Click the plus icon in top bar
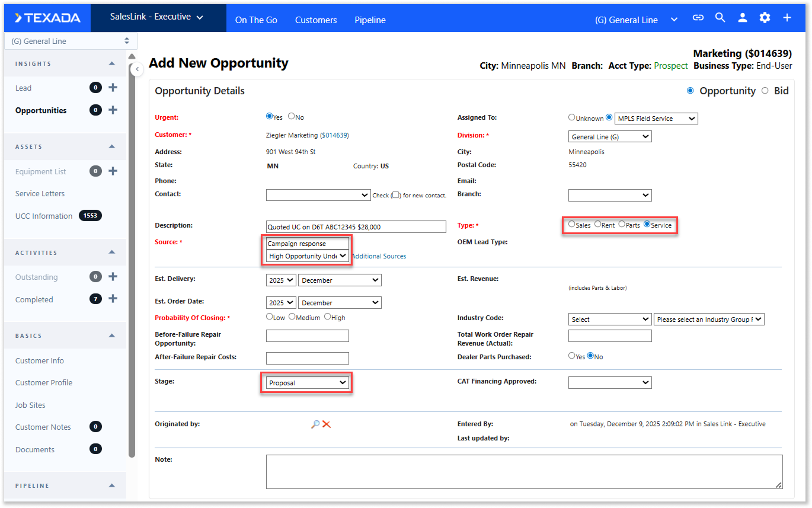Screen dimensions: 812x508 point(787,18)
